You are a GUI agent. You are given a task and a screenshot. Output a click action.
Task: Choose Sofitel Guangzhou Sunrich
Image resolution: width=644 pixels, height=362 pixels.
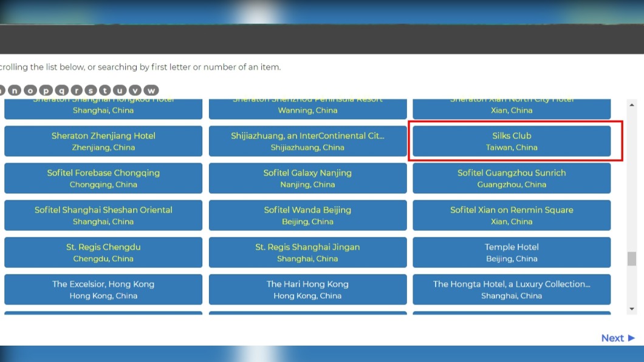click(x=512, y=178)
